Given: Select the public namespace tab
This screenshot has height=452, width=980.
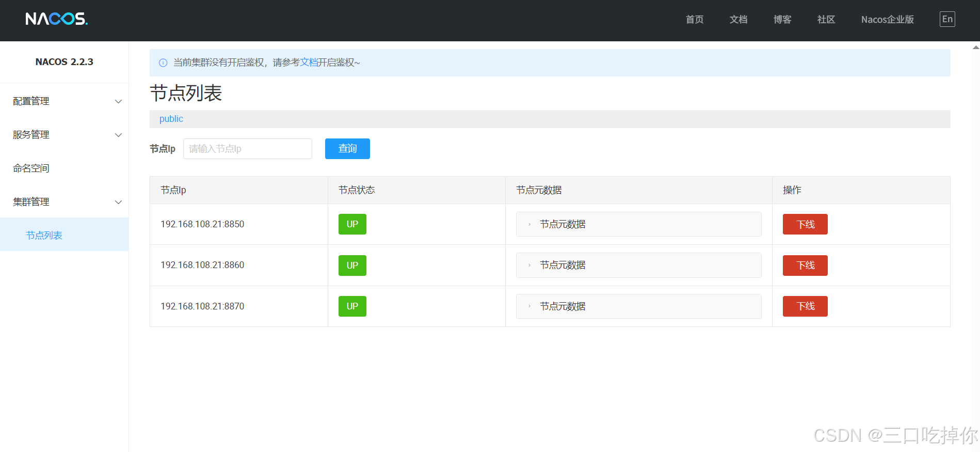Looking at the screenshot, I should (x=171, y=119).
